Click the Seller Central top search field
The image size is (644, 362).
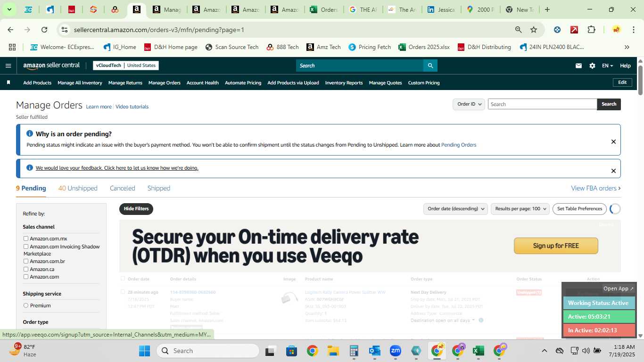[359, 66]
